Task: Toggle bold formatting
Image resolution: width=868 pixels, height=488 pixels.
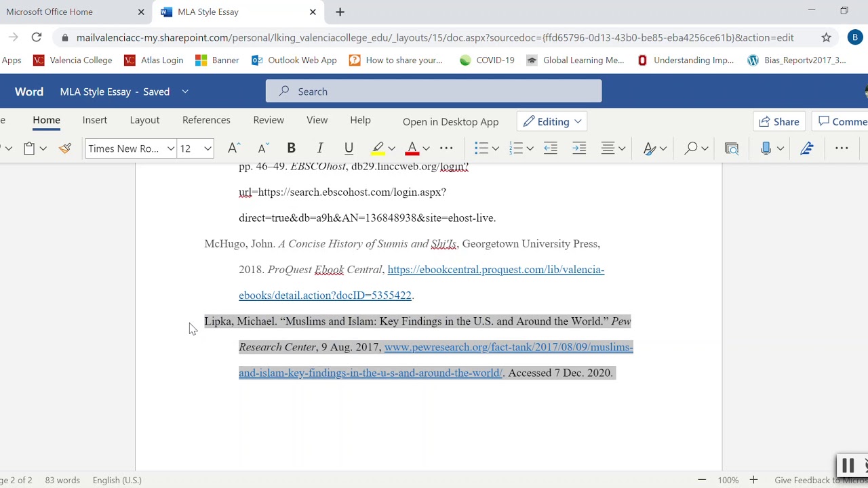Action: click(x=291, y=148)
